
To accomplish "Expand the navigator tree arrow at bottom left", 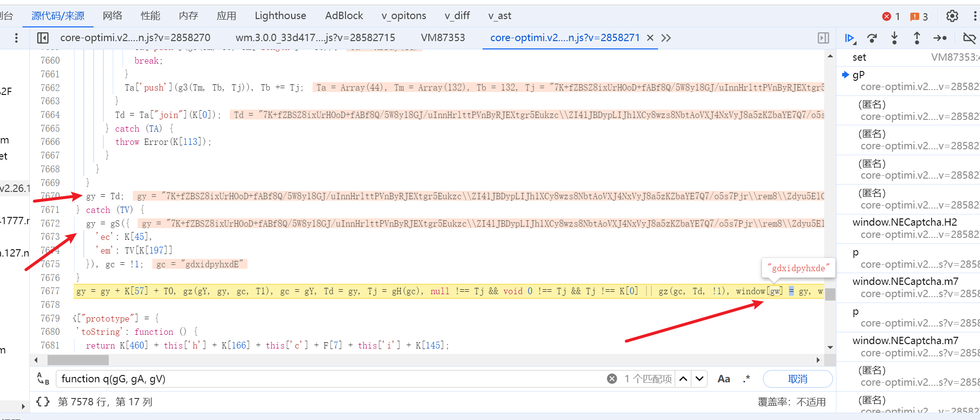I will 23,406.
